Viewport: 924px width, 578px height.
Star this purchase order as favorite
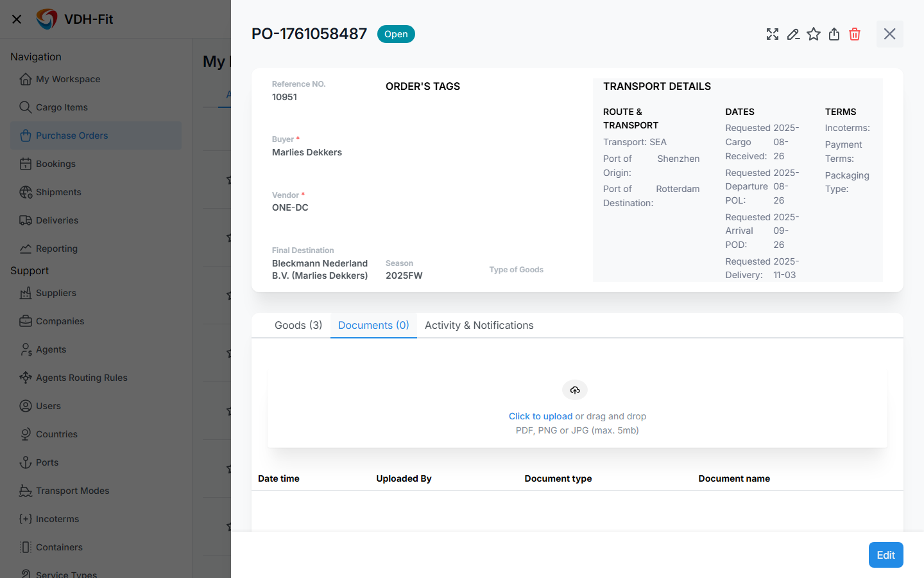point(814,34)
